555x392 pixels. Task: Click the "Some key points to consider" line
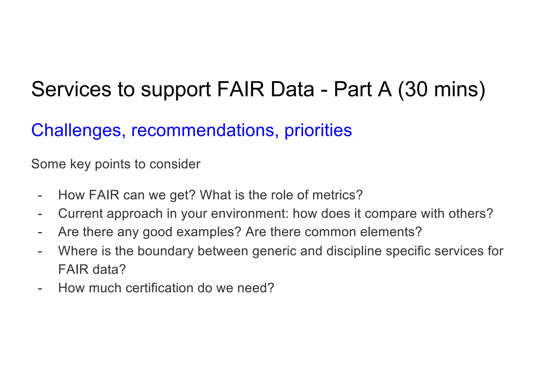116,164
